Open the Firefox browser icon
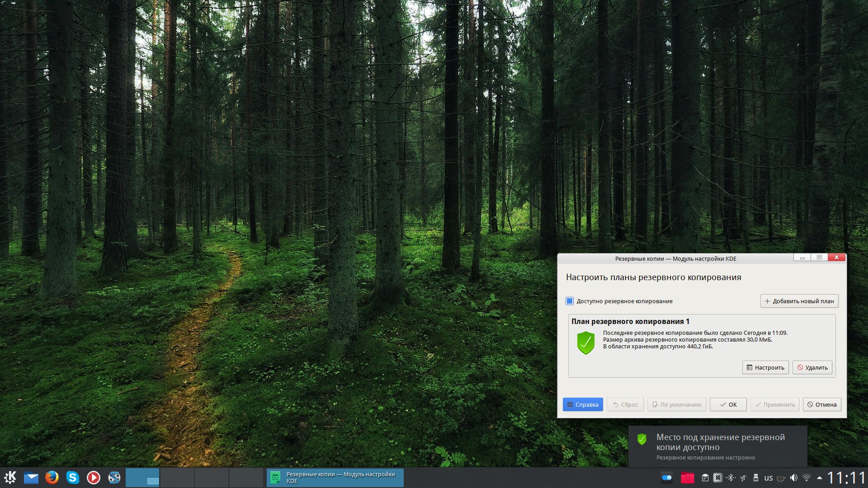Screen dimensions: 868x488 [x=52, y=478]
